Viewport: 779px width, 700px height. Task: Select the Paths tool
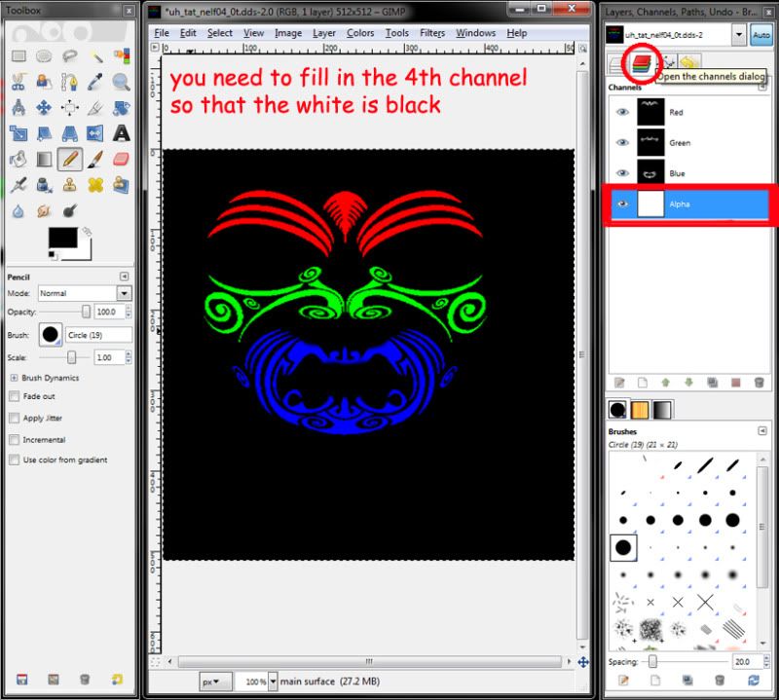(69, 82)
